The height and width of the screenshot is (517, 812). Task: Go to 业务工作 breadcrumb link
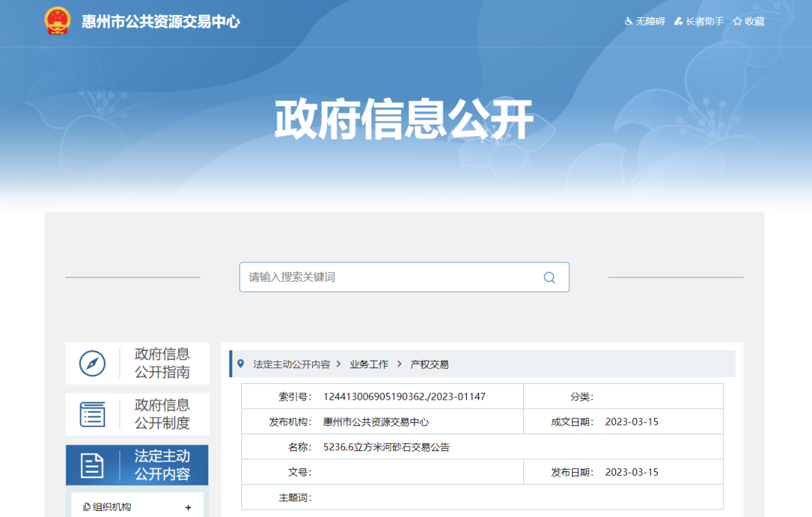tap(369, 364)
